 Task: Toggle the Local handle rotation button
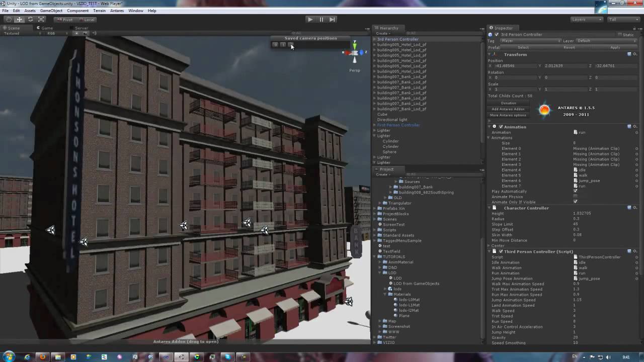(86, 20)
